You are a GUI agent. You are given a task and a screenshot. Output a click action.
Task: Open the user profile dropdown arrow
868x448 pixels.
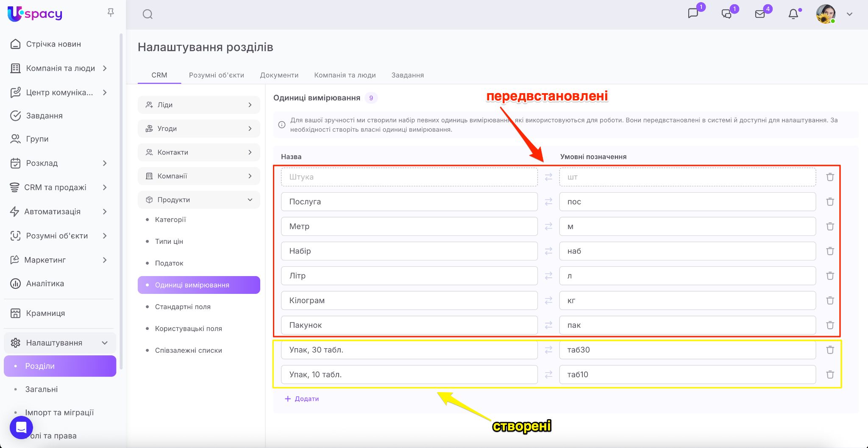[849, 14]
